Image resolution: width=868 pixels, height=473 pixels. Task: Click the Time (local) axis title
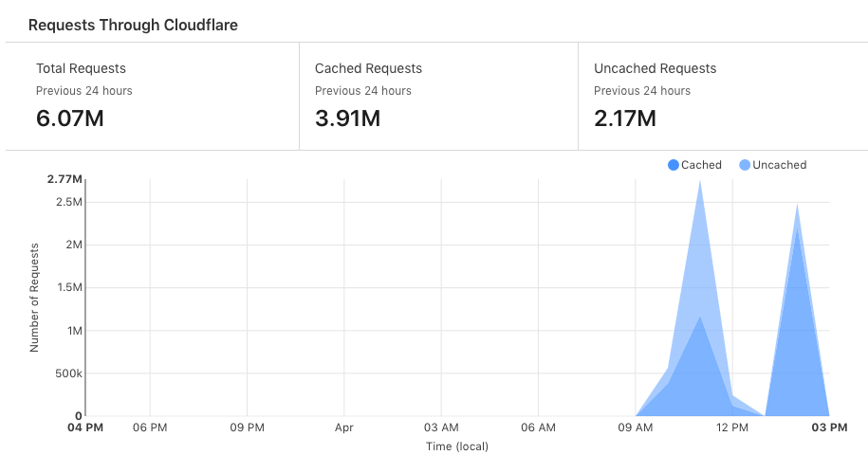456,446
